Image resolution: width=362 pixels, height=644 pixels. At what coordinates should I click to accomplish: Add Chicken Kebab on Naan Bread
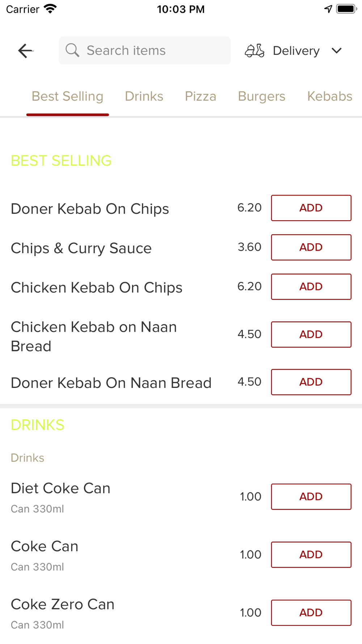pyautogui.click(x=311, y=334)
